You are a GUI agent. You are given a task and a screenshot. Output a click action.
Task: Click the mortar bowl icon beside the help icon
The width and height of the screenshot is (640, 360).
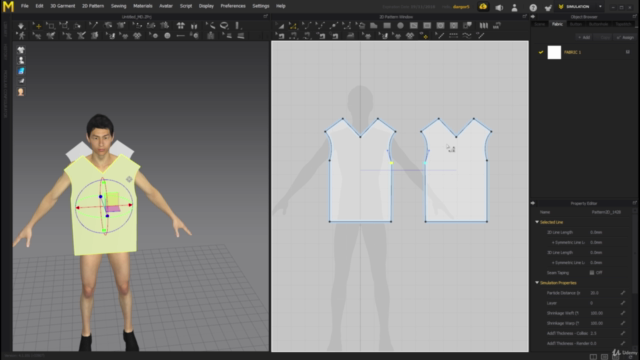pos(548,7)
